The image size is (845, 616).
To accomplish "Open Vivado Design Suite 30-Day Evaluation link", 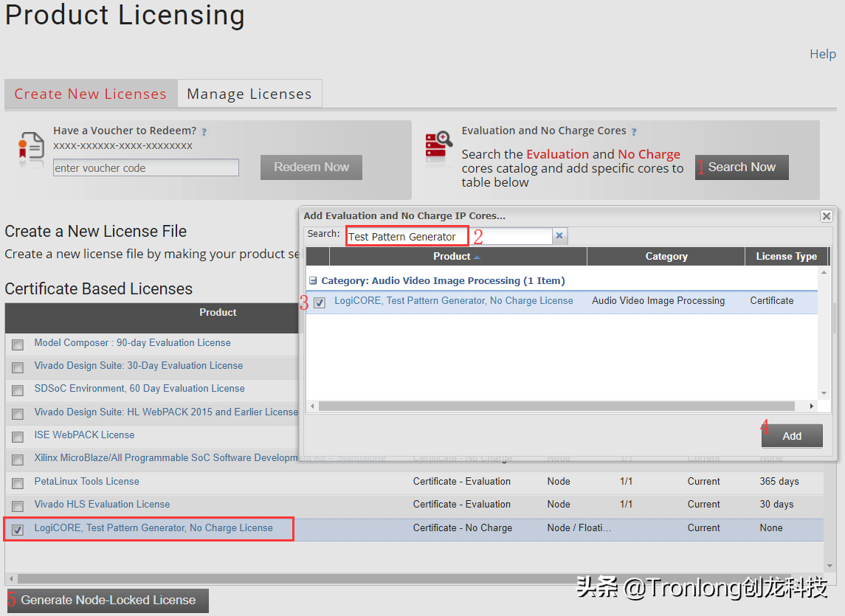I will pyautogui.click(x=139, y=365).
